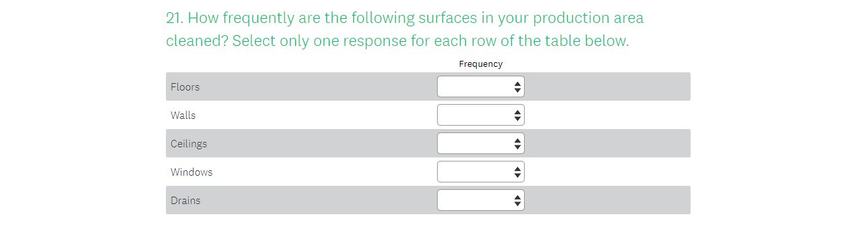The width and height of the screenshot is (868, 248).
Task: Open the Floors frequency dropdown
Action: (480, 86)
